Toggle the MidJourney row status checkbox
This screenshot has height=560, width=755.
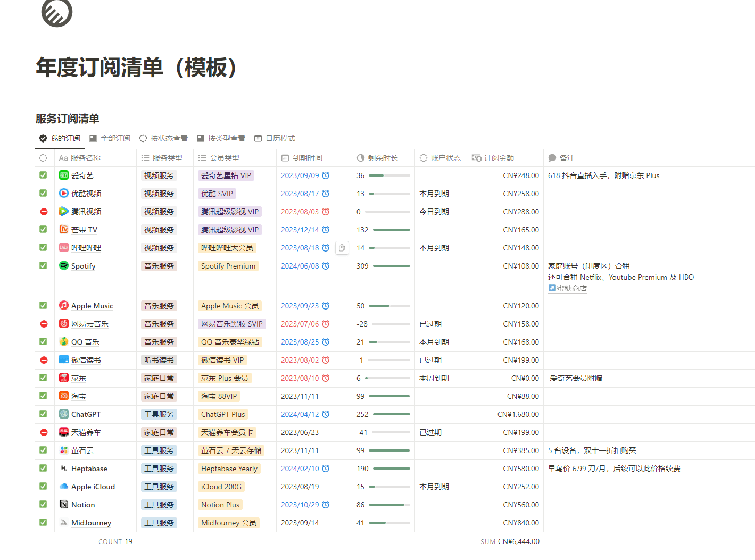click(x=43, y=522)
